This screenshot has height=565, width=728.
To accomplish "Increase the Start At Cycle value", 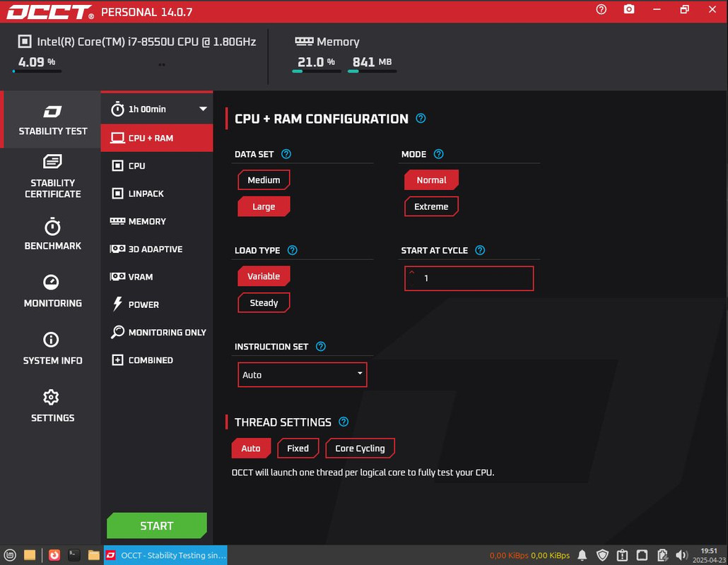I will (412, 273).
